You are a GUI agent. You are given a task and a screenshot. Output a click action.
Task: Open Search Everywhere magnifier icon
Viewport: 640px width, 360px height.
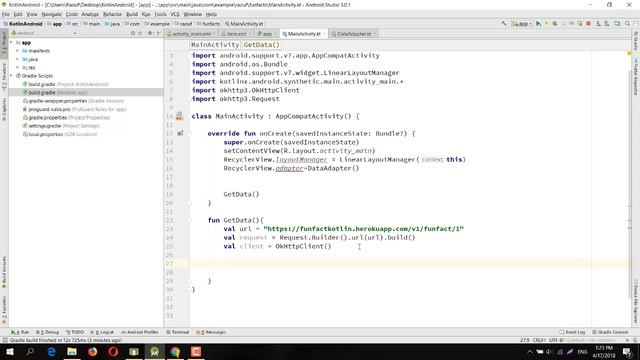pos(627,24)
